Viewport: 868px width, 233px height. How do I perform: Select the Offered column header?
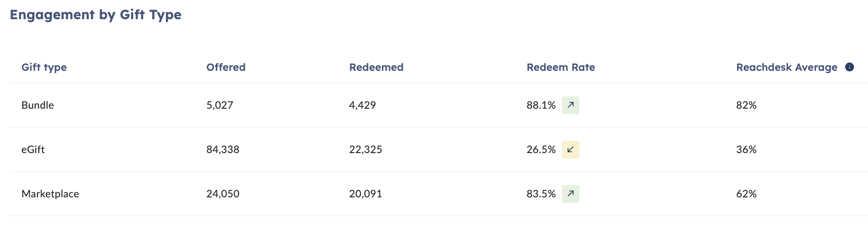[x=226, y=67]
